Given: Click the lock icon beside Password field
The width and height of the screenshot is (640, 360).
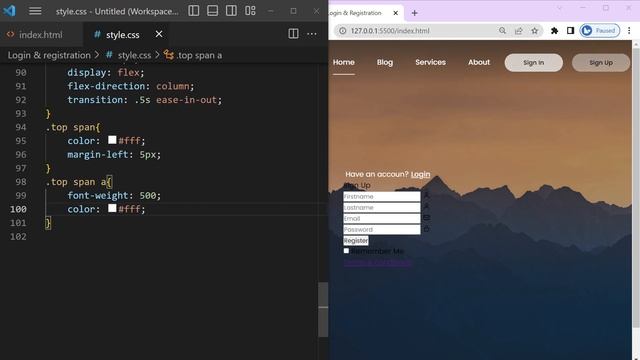Looking at the screenshot, I should [x=427, y=229].
